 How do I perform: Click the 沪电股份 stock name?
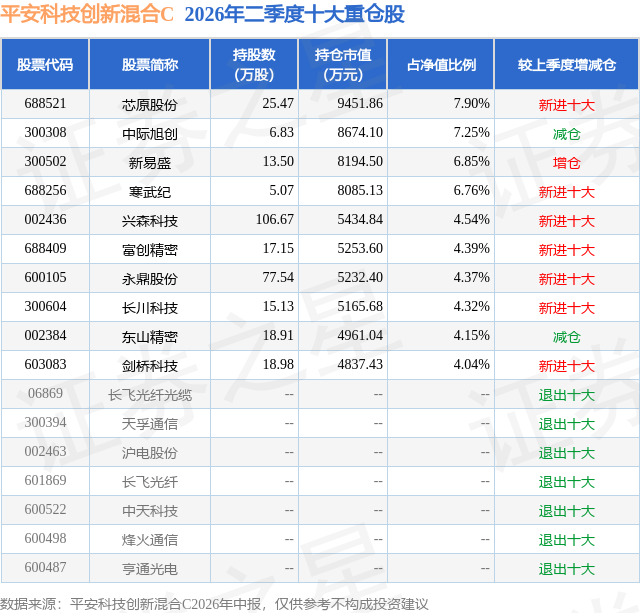150,453
